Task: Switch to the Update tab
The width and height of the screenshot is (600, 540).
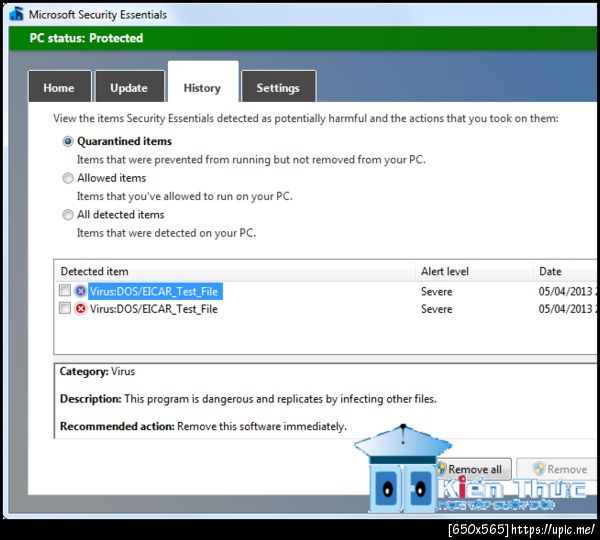Action: tap(129, 86)
